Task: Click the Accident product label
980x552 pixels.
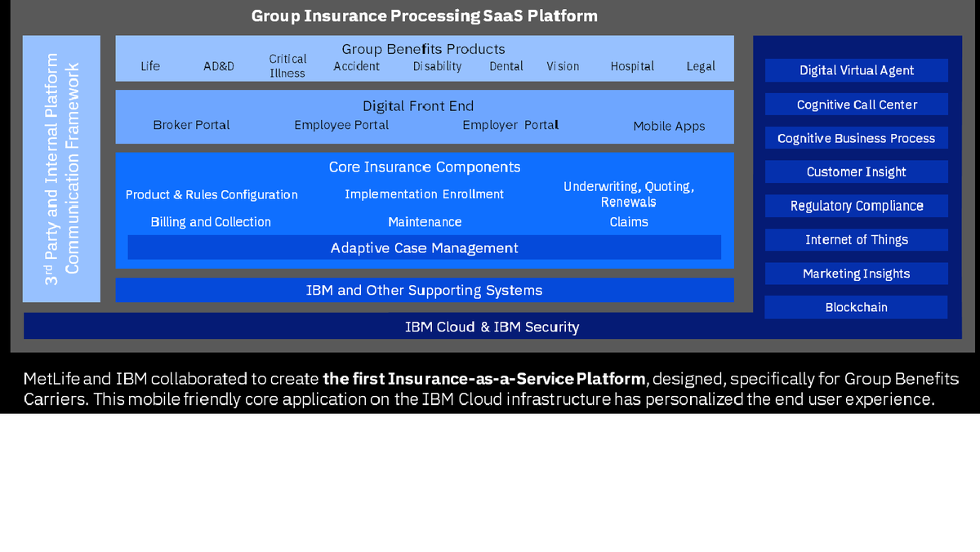Action: [x=357, y=66]
